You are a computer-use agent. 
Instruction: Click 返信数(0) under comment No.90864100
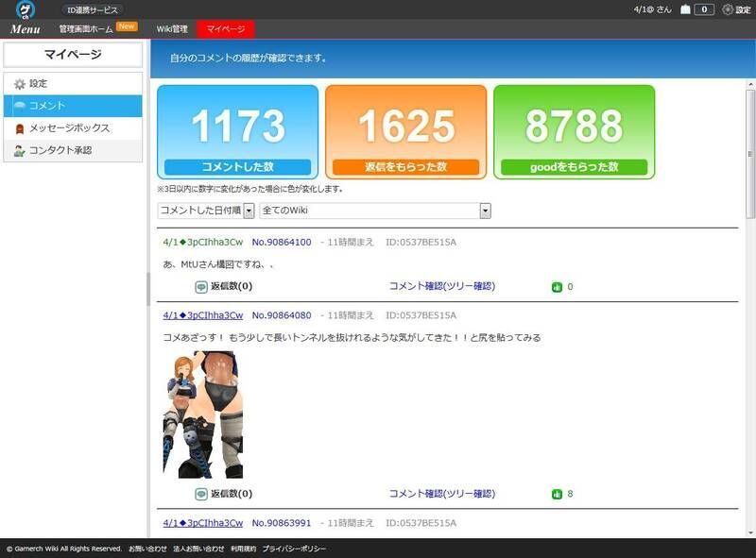[x=232, y=286]
